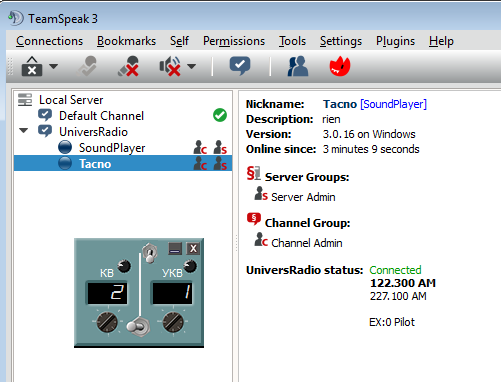This screenshot has width=501, height=382.
Task: Turn the large УКВ channel selector knob
Action: click(x=173, y=322)
